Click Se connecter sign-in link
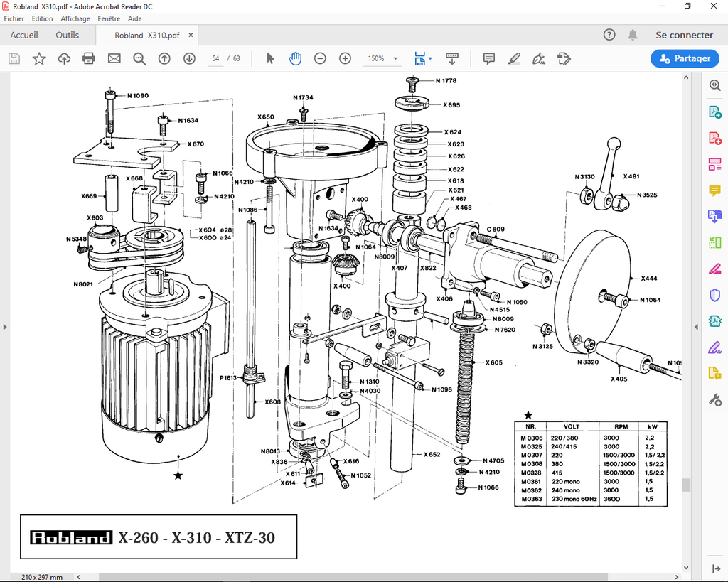Image resolution: width=728 pixels, height=582 pixels. pos(684,35)
